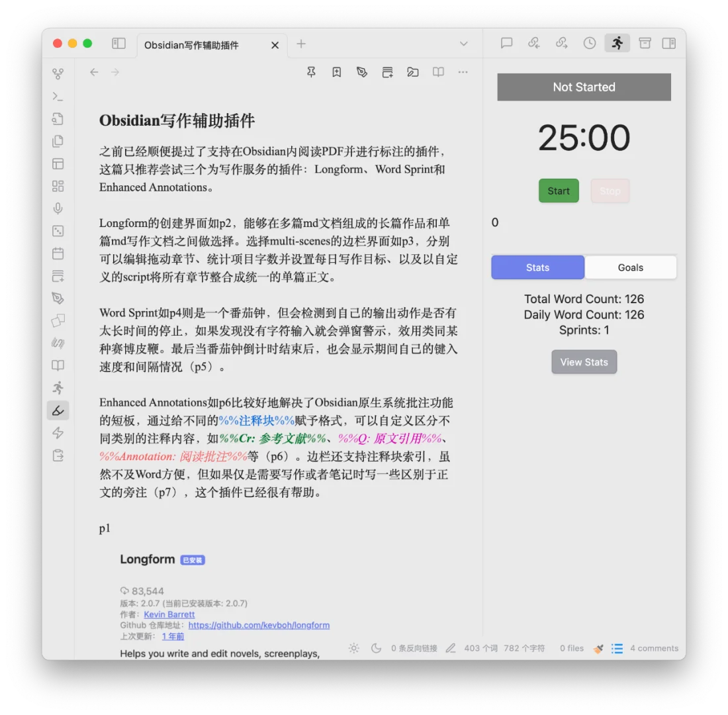
Task: Pin the note with the pushpin icon
Action: click(311, 72)
